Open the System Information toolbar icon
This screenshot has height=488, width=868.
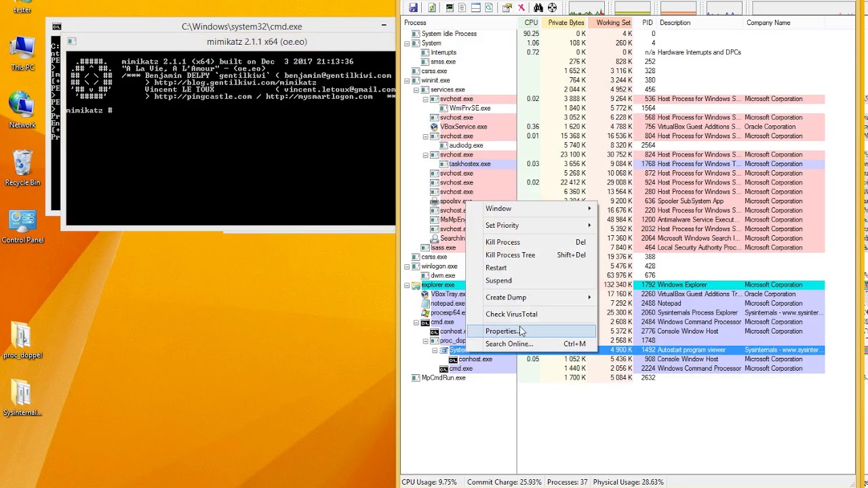(x=450, y=7)
